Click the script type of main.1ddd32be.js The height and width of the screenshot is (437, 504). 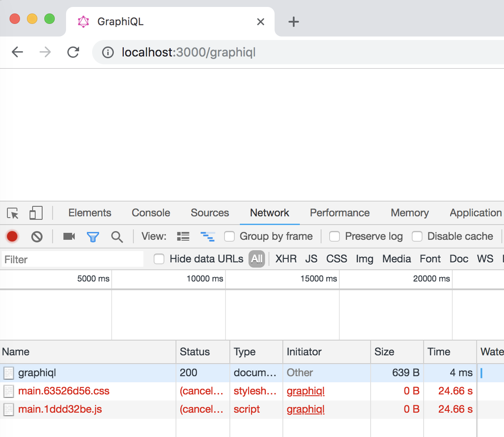(x=246, y=409)
